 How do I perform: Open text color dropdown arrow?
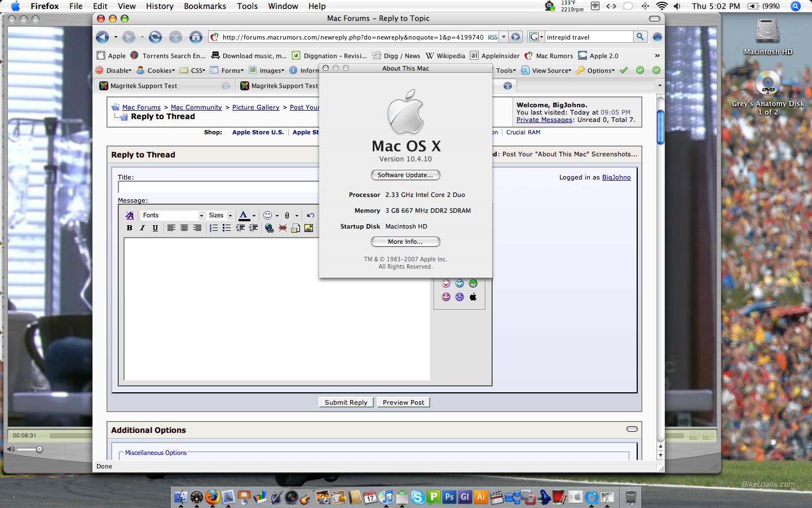click(x=254, y=216)
